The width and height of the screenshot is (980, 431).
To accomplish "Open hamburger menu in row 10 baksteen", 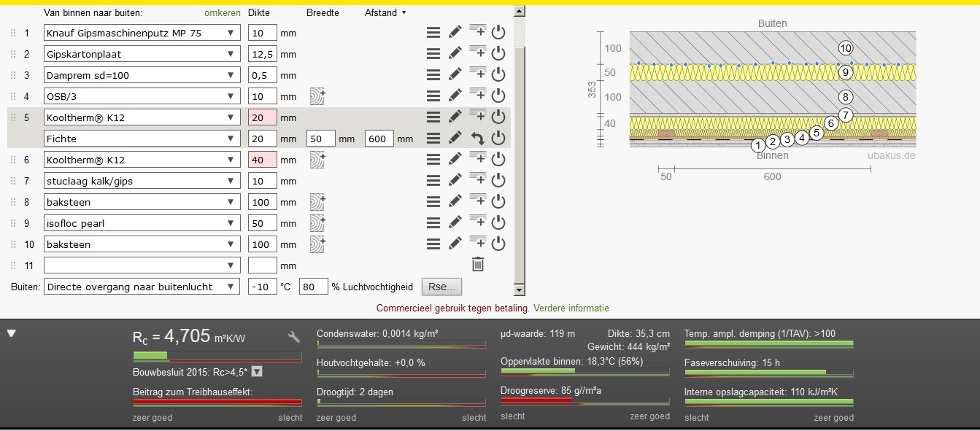I will 433,244.
